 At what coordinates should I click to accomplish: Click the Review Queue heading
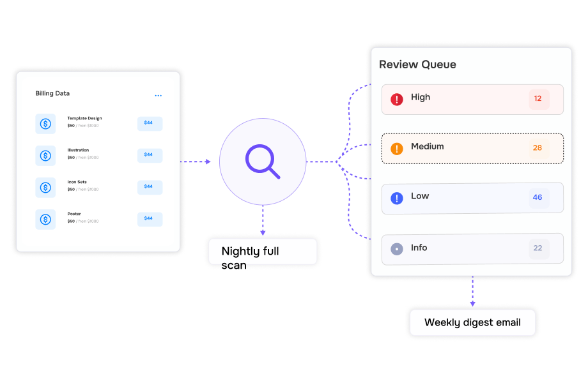click(x=417, y=64)
